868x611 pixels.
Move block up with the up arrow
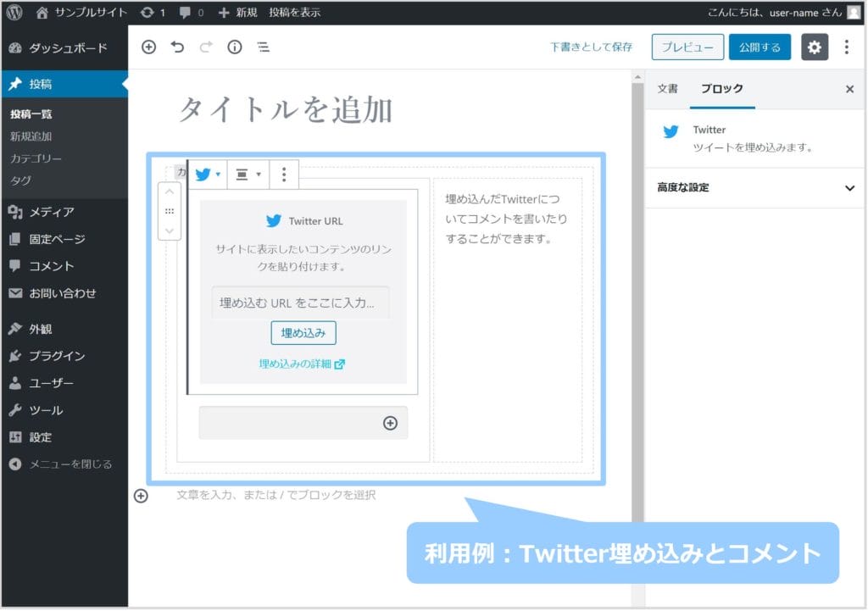point(170,192)
